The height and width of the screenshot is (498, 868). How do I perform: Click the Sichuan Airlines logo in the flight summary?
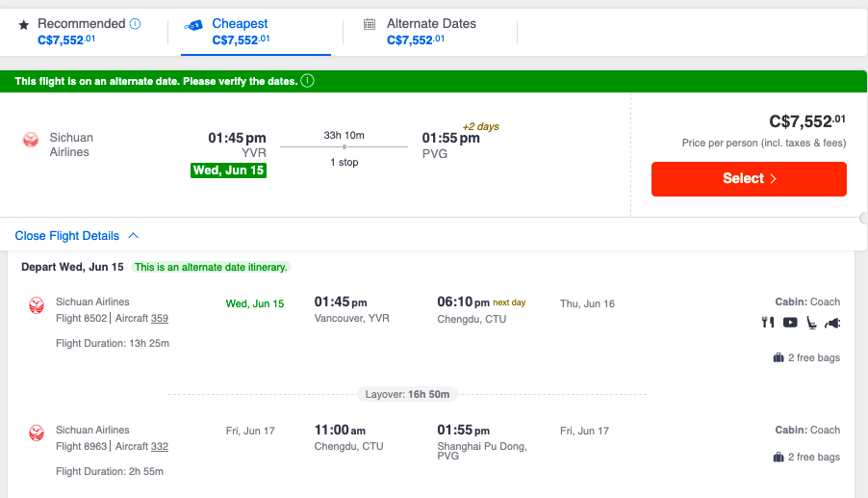point(31,140)
